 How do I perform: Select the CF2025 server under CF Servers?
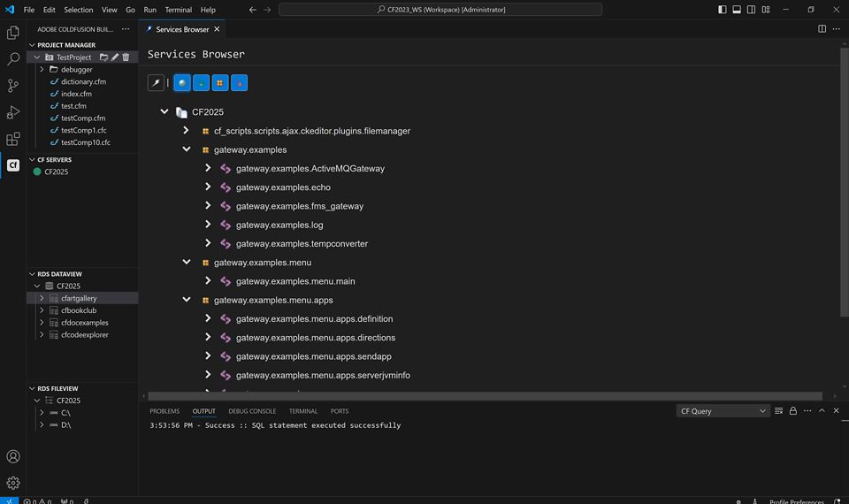pyautogui.click(x=57, y=172)
